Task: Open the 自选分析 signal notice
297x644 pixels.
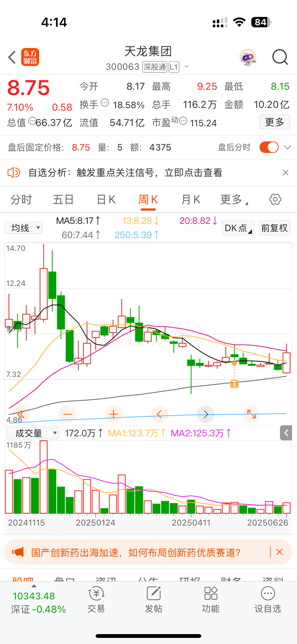Action: pos(126,173)
